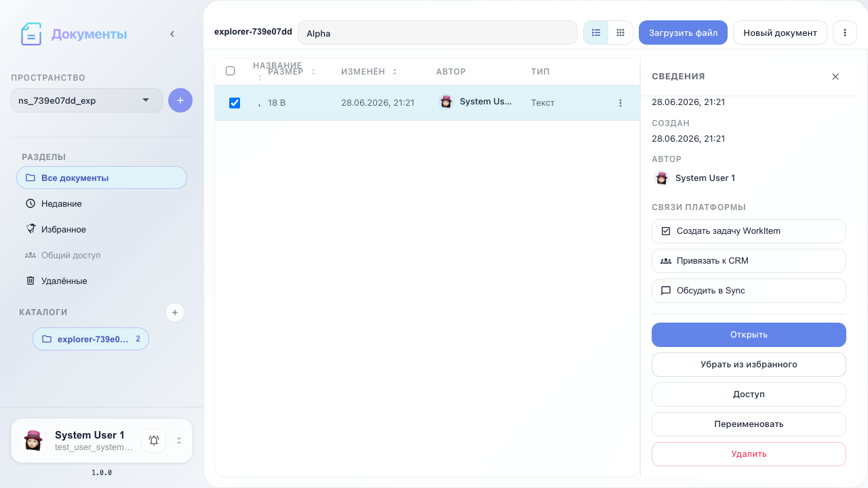Click the Новый документ button
Screen dimensions: 868x488
pyautogui.click(x=780, y=33)
